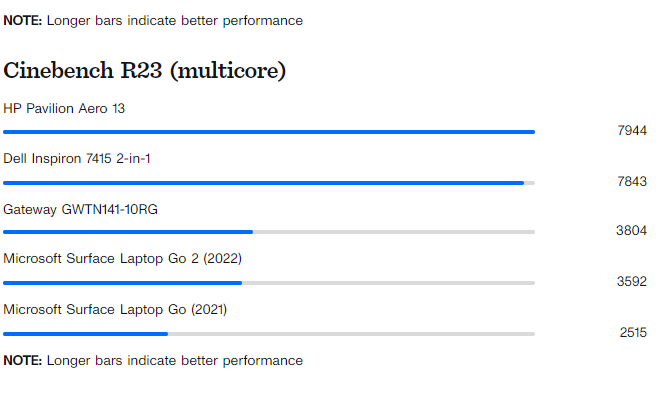Click the Dell Inspiron 7415 blue bar

(x=263, y=183)
